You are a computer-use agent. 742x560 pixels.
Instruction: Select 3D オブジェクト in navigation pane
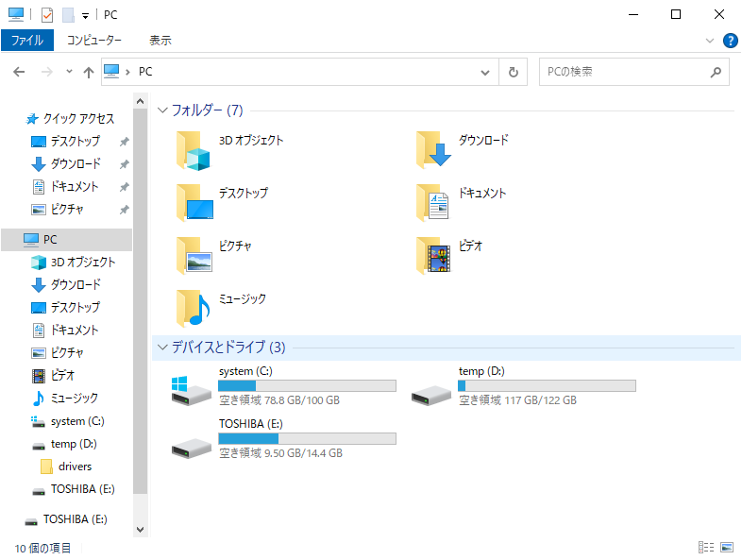pyautogui.click(x=74, y=263)
